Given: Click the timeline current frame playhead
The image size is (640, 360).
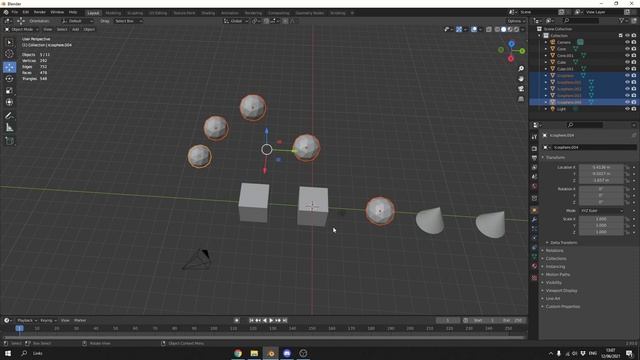Looking at the screenshot, I should tap(19, 328).
